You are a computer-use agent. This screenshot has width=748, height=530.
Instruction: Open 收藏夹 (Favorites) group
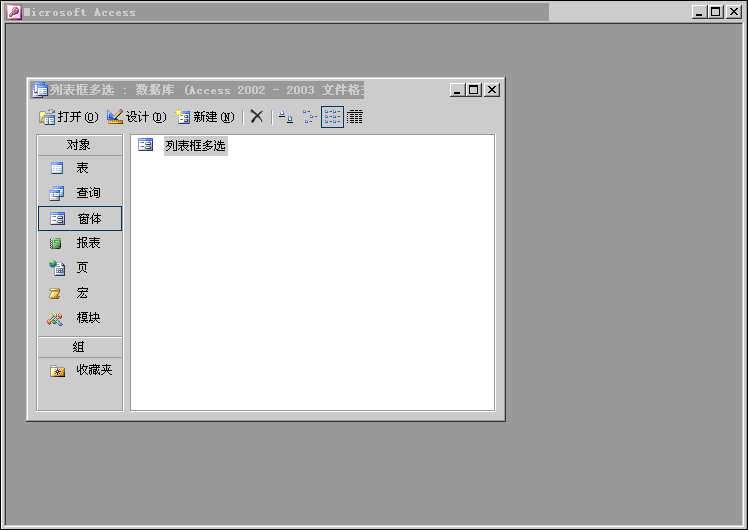80,370
